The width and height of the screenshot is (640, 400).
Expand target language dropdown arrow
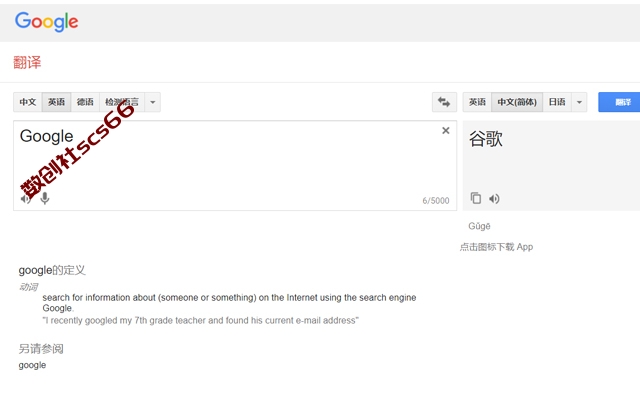(579, 102)
